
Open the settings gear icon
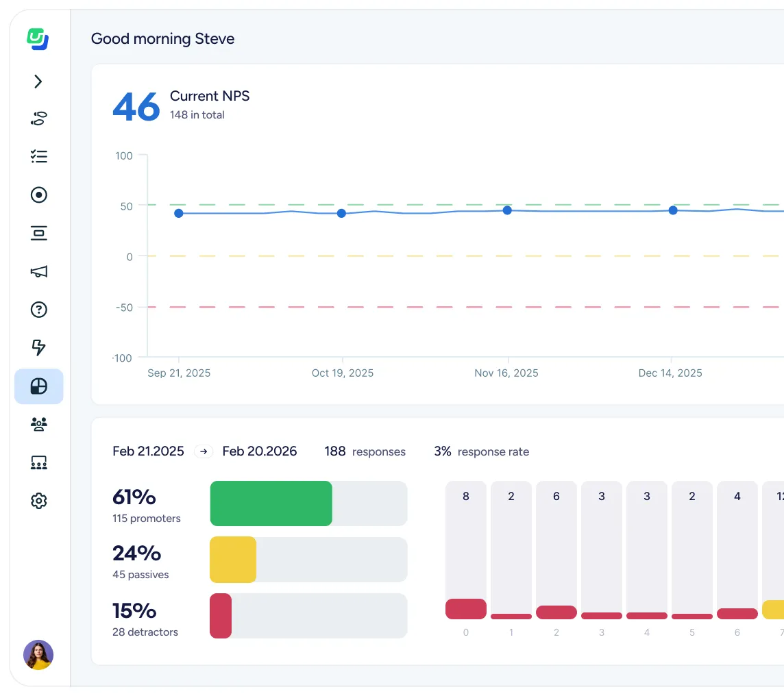coord(38,501)
